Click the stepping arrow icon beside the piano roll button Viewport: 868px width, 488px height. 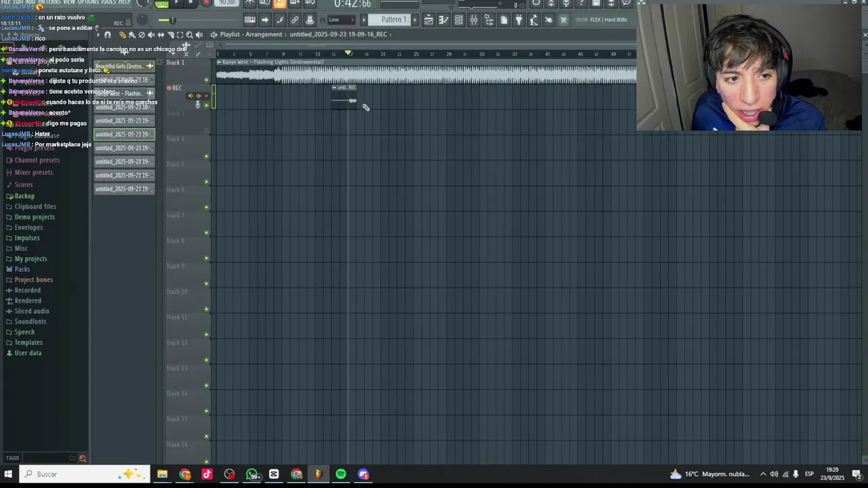(x=265, y=20)
